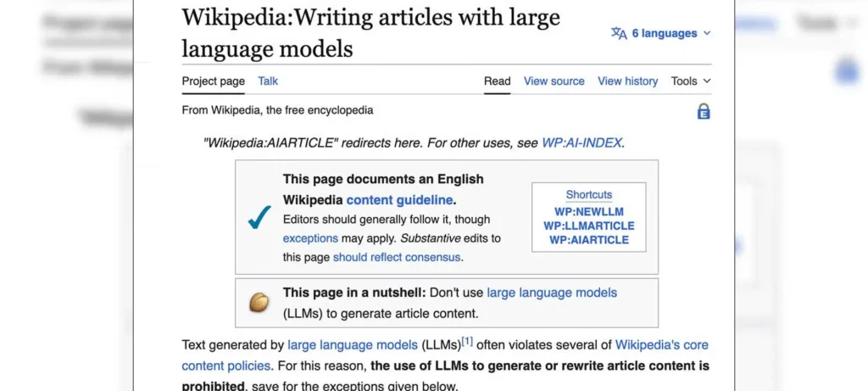Switch to the Talk tab
The height and width of the screenshot is (391, 868).
click(x=268, y=81)
